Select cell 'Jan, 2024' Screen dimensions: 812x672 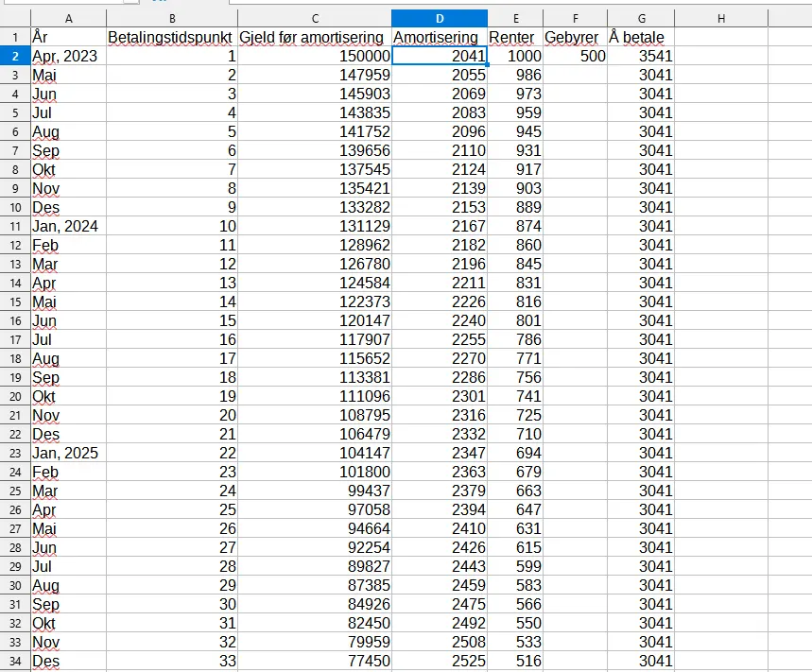(68, 226)
